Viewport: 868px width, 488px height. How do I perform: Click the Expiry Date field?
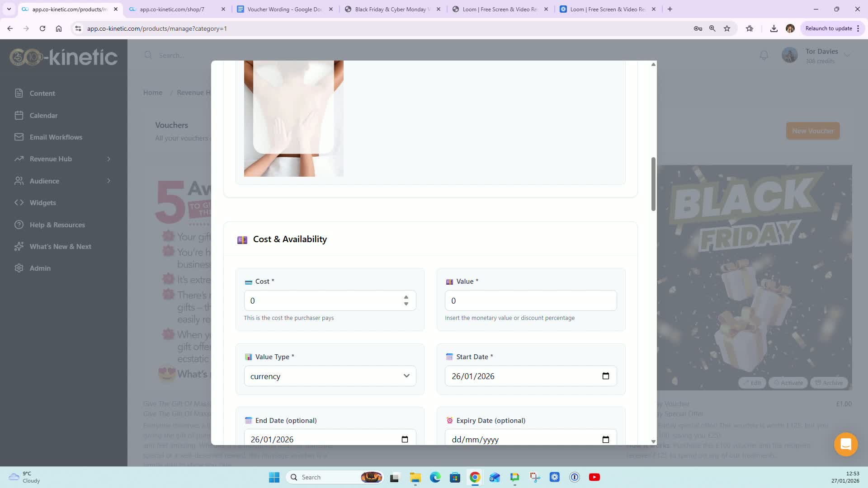[x=531, y=437]
